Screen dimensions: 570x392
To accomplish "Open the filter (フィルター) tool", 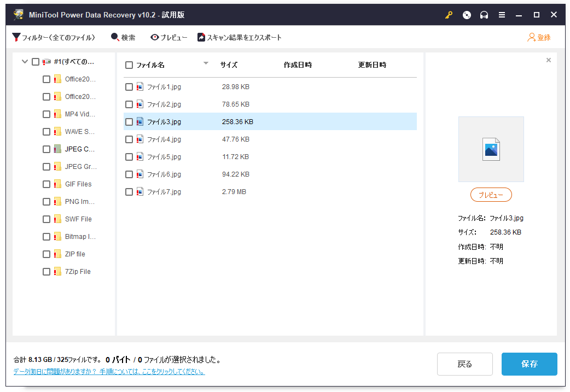I will [54, 38].
